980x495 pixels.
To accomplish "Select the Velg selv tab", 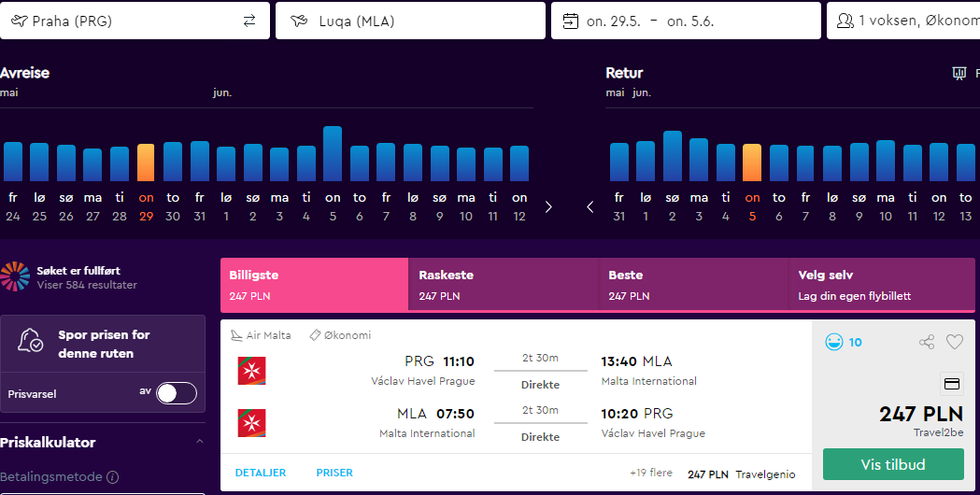I will (x=882, y=284).
